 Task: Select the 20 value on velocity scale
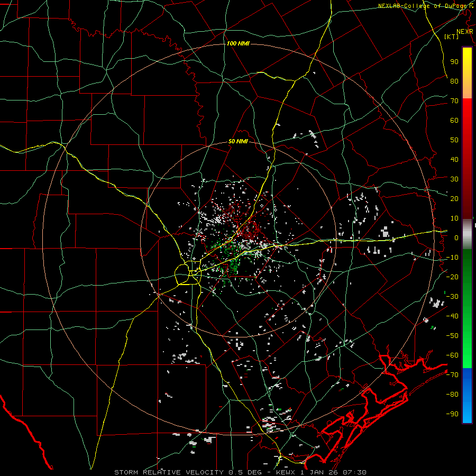click(454, 199)
